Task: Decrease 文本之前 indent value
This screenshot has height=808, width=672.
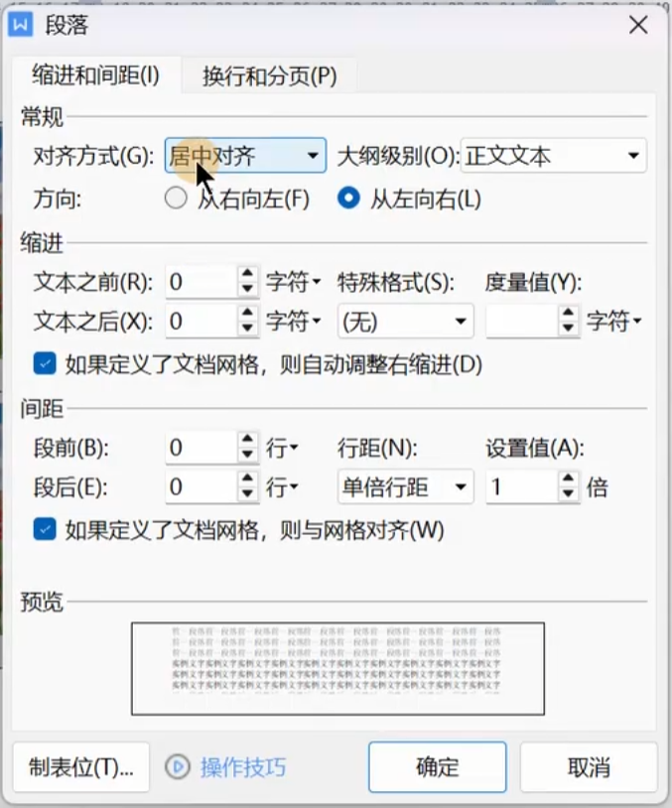Action: pyautogui.click(x=248, y=289)
